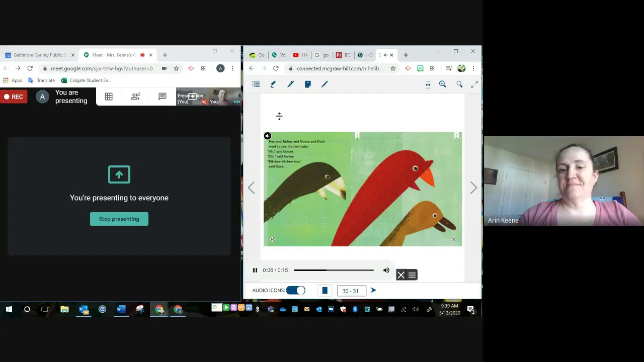This screenshot has width=644, height=362.
Task: Open the Meet chat panel
Action: 163,97
